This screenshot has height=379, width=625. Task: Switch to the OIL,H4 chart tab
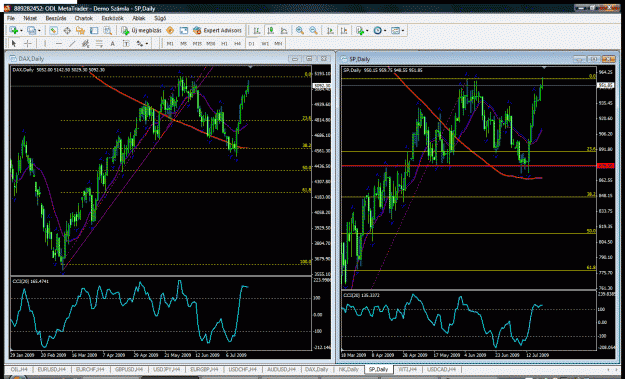19,369
